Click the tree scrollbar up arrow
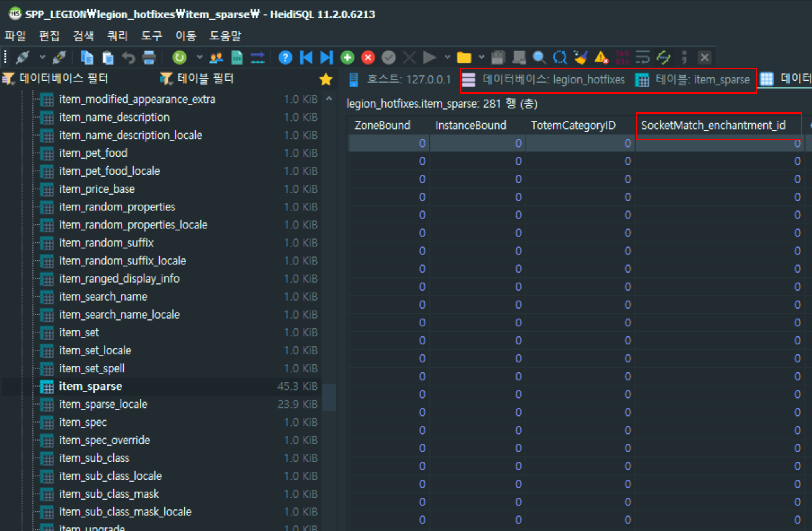The width and height of the screenshot is (812, 531). point(329,98)
